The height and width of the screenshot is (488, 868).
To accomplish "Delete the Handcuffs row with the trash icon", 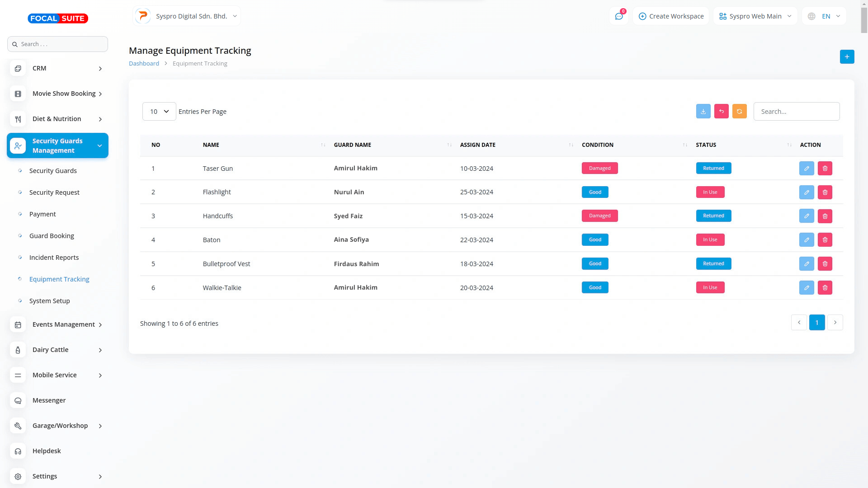I will click(825, 216).
